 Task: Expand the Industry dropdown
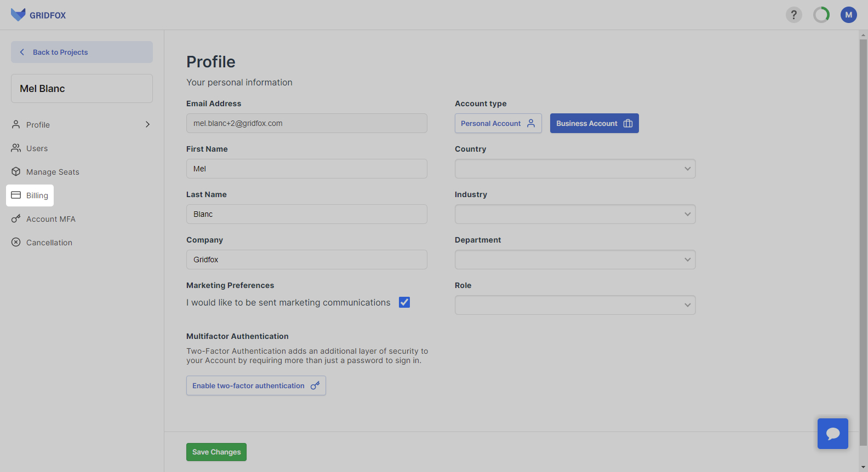point(575,214)
